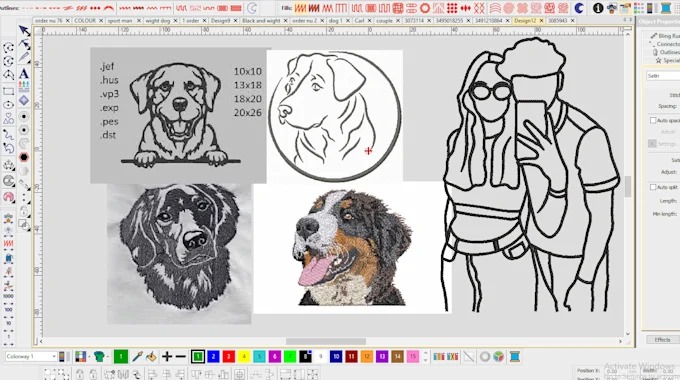Select the highlighted Tatami fill stitch
680x380 pixels.
click(300, 8)
